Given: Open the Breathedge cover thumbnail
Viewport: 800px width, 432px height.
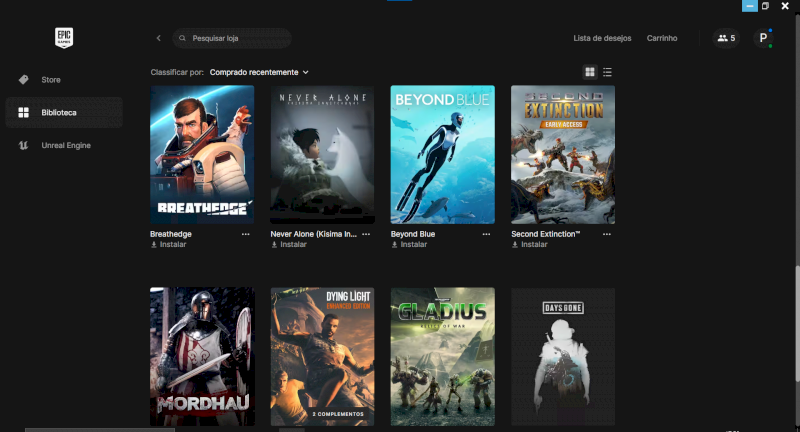Looking at the screenshot, I should [202, 155].
